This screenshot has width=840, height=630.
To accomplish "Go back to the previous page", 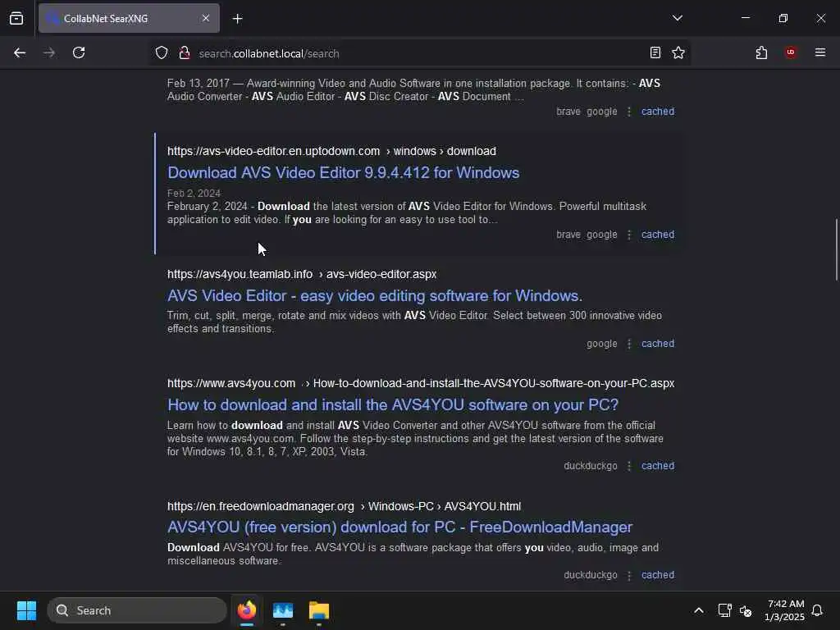I will pos(20,53).
